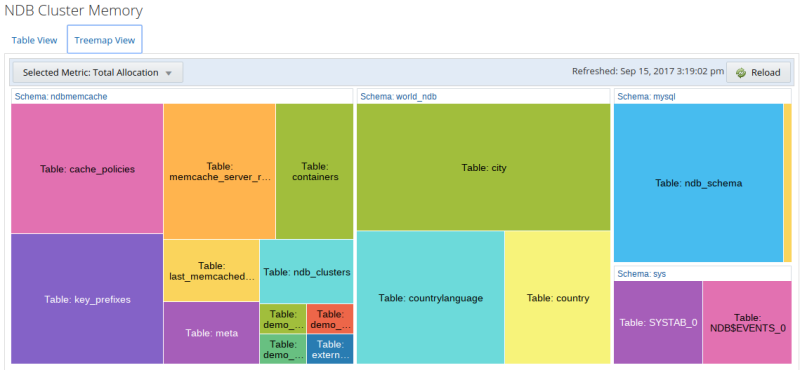Select the last_memcached… table tile
The image size is (800, 370).
click(x=212, y=270)
